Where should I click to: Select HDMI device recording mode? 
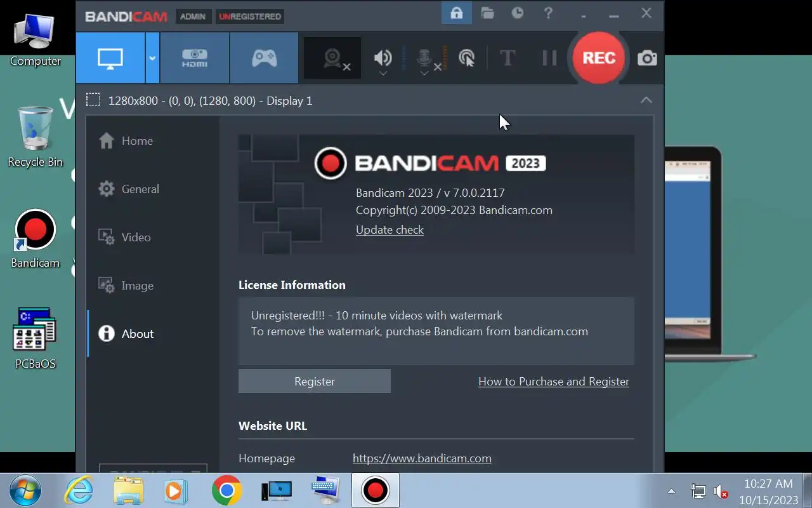pyautogui.click(x=195, y=58)
